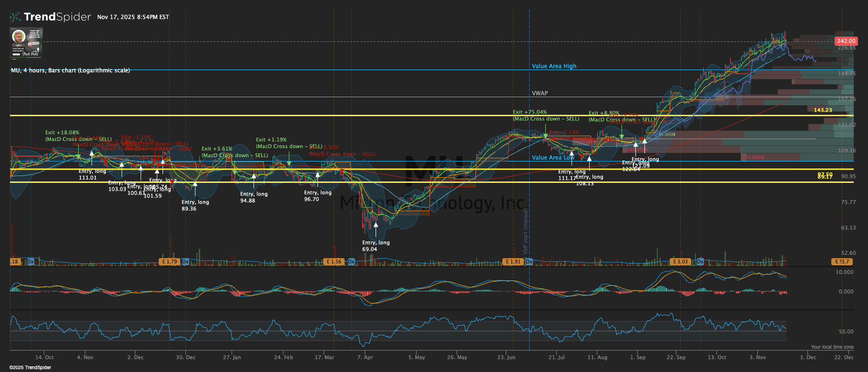
Task: Click the Dx dividend marker beside E 1.79
Action: (185, 261)
